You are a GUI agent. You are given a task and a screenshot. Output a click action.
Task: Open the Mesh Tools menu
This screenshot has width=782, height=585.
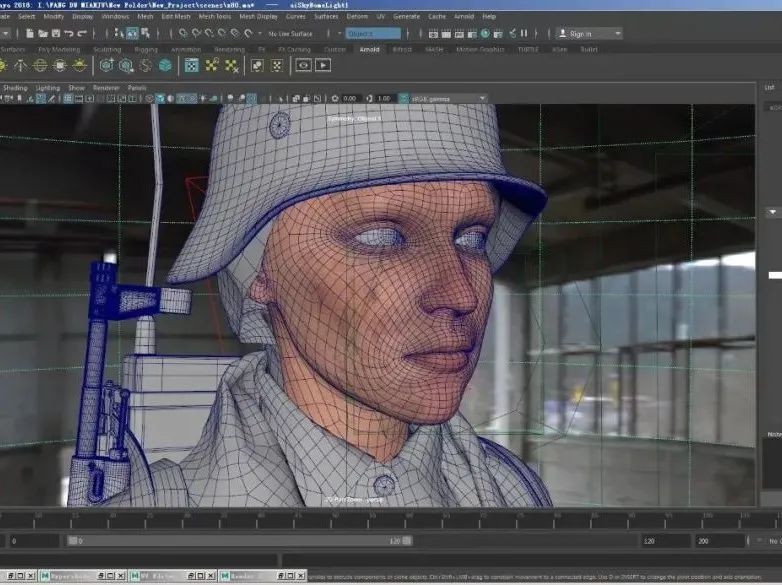[214, 16]
